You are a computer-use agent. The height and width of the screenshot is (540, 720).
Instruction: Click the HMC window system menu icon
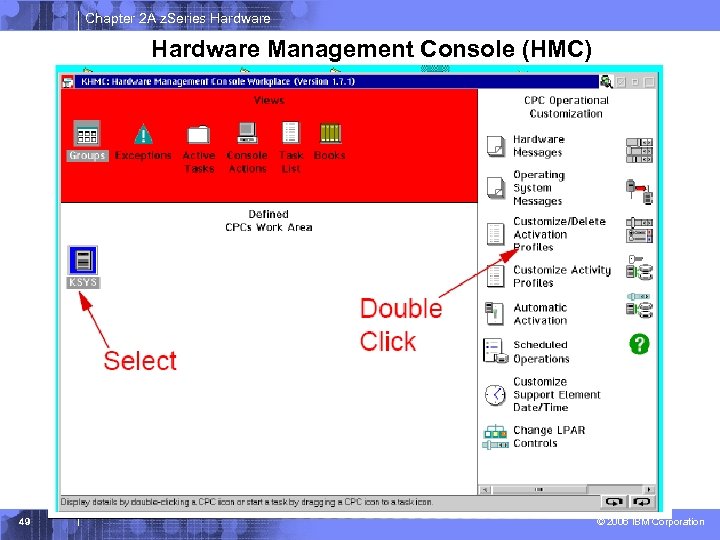[x=68, y=82]
